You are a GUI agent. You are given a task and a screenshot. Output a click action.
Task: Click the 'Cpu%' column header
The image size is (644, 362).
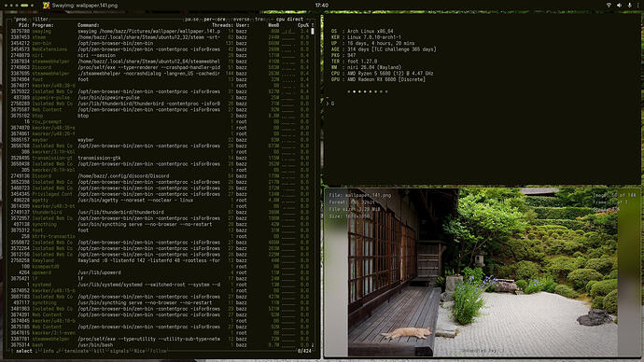pos(302,25)
